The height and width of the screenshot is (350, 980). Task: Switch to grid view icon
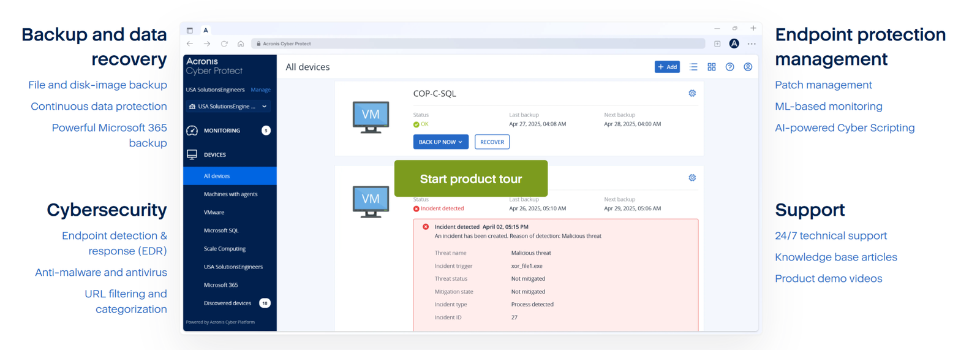tap(712, 67)
